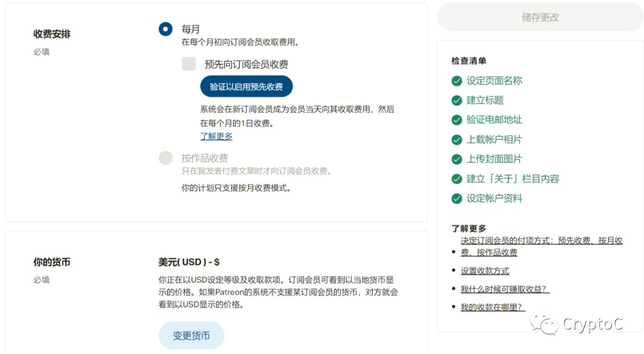Click green checkmark beside 设定帐户资料

[457, 198]
